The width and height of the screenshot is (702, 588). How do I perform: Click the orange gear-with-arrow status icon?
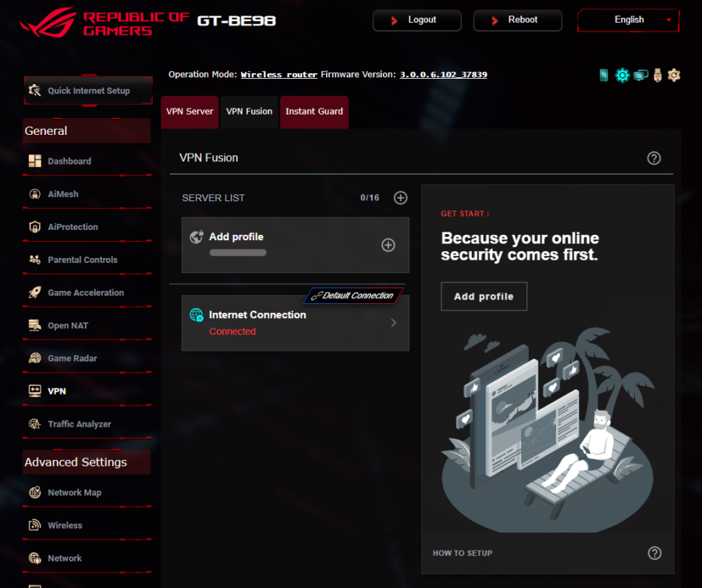tap(674, 75)
